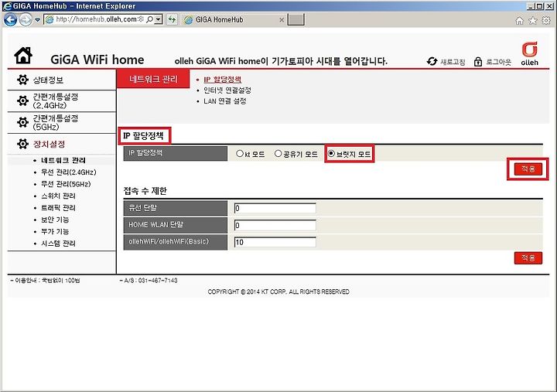Select 무선 관리(2.4GHz) in the sidebar

click(x=68, y=172)
